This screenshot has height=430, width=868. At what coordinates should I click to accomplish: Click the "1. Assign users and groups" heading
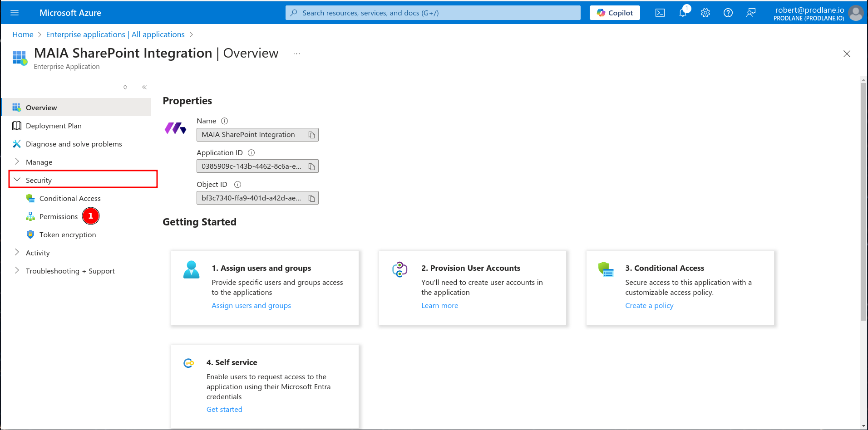pos(261,268)
